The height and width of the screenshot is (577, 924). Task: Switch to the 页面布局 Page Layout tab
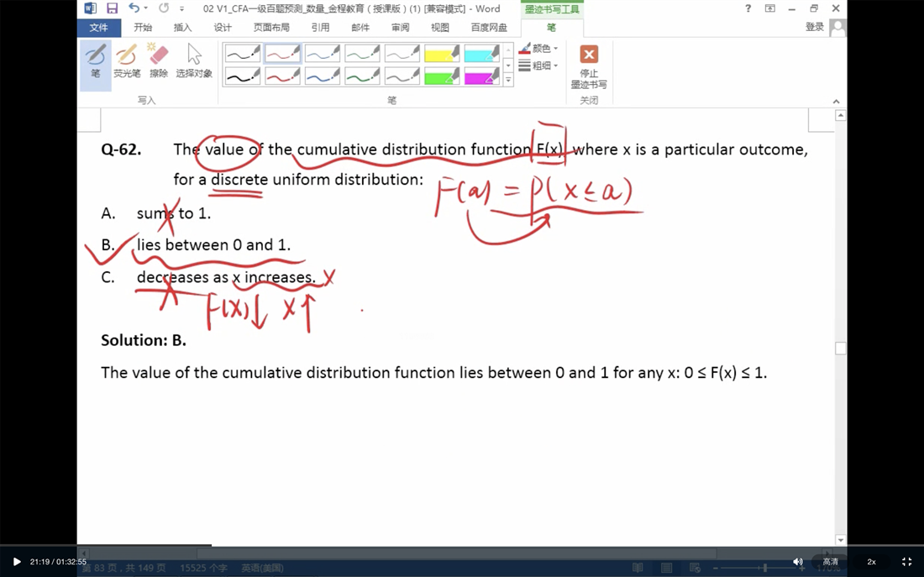click(x=271, y=27)
